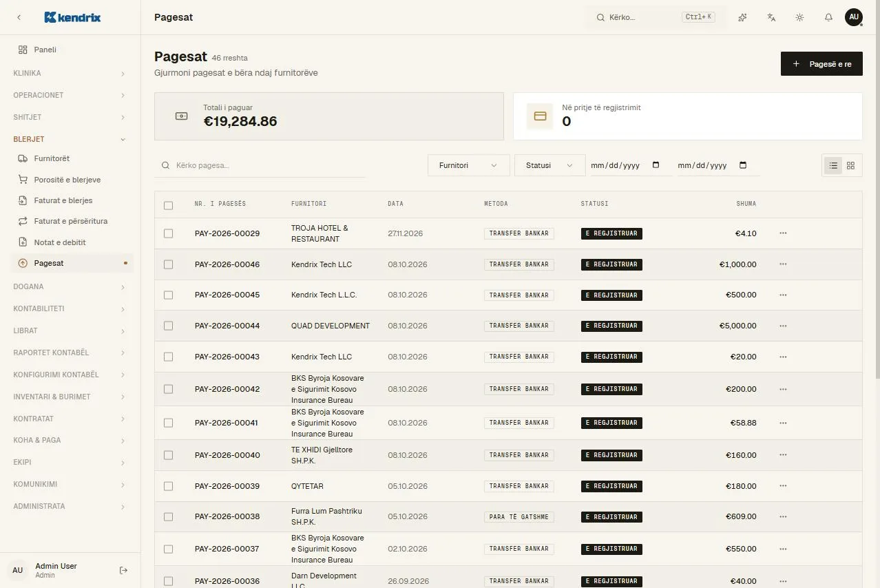Click the AI sparkles icon in header

(x=742, y=17)
